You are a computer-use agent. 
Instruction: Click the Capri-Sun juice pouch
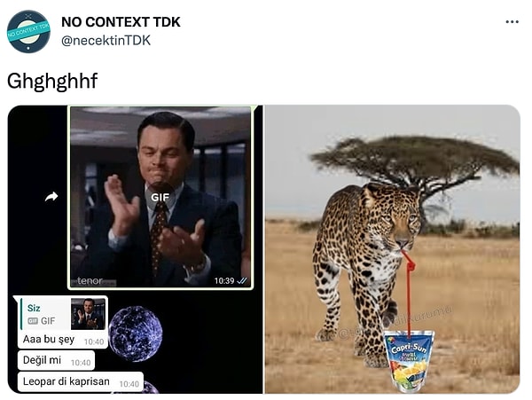click(409, 361)
